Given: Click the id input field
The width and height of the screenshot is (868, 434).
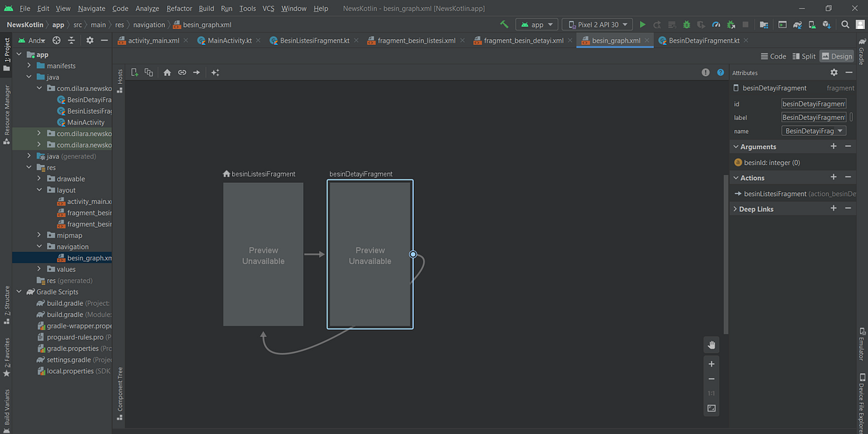Looking at the screenshot, I should (x=814, y=103).
